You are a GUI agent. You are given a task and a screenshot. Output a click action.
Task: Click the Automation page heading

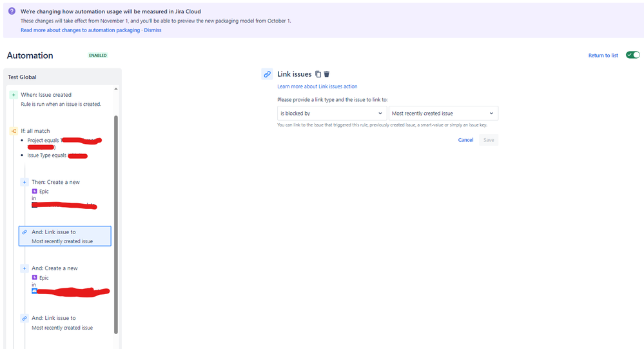[30, 55]
